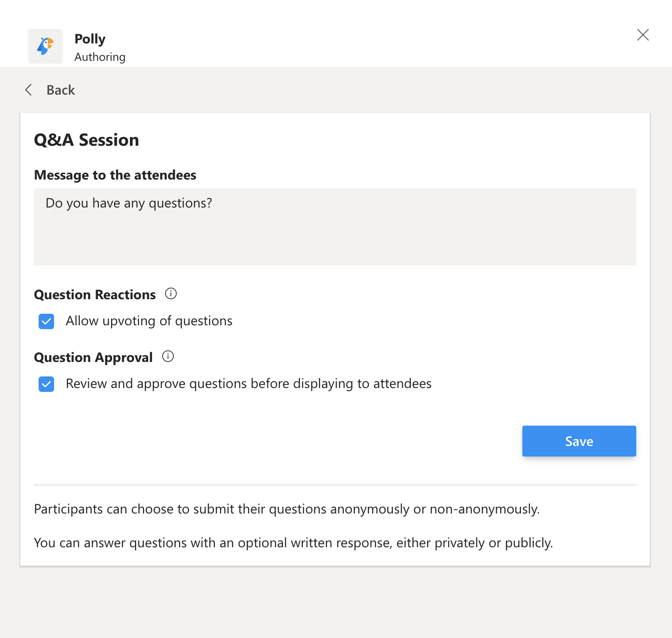
Task: Click the Message to the attendees label
Action: (115, 175)
